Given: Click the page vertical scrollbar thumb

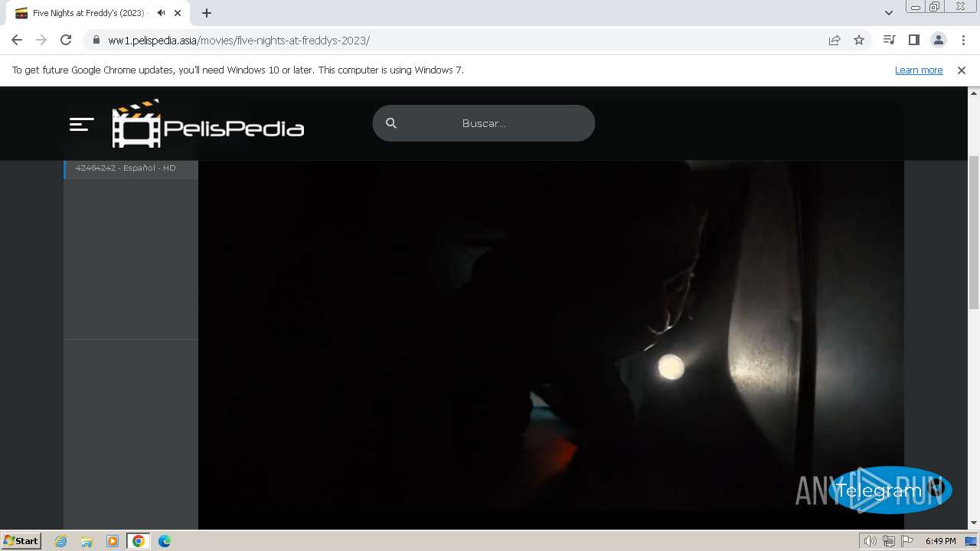Looking at the screenshot, I should click(974, 232).
